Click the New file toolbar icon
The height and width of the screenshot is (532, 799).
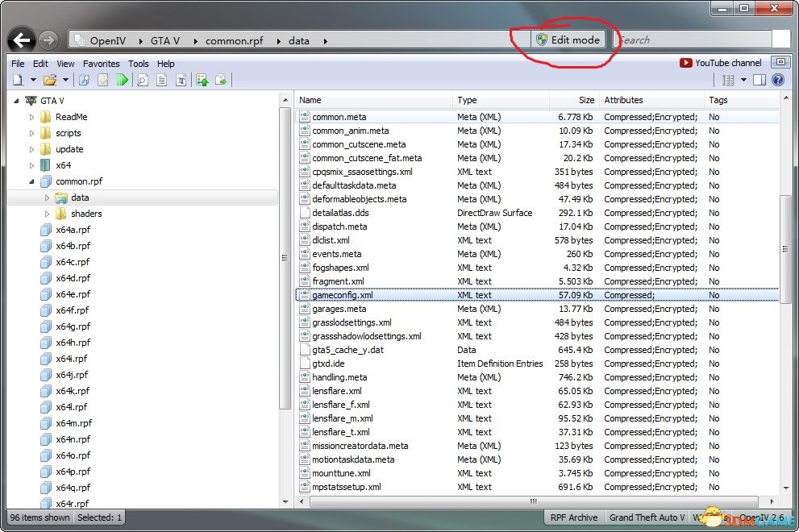tap(18, 80)
